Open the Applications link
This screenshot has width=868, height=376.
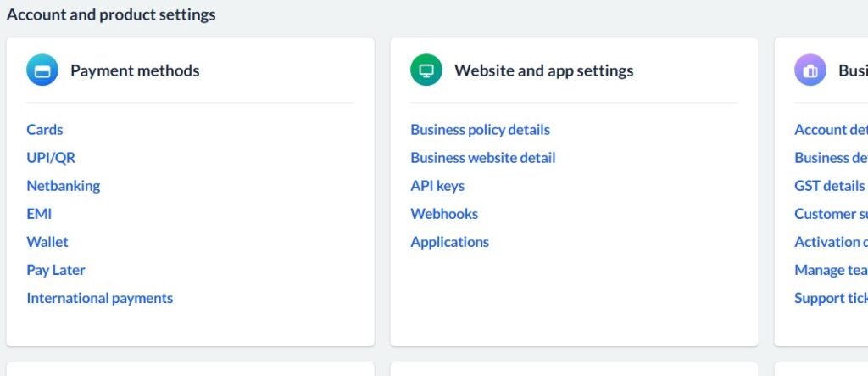[x=450, y=243]
